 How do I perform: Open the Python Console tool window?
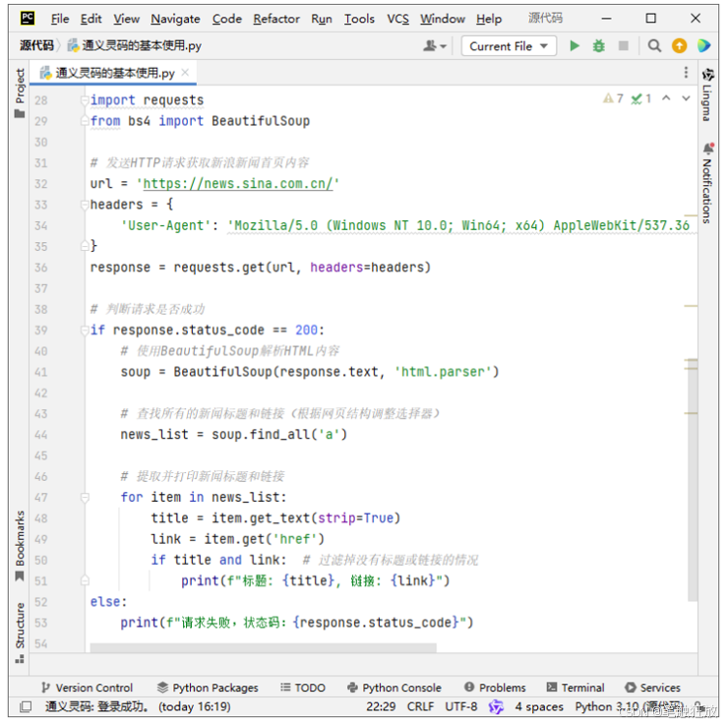(394, 688)
